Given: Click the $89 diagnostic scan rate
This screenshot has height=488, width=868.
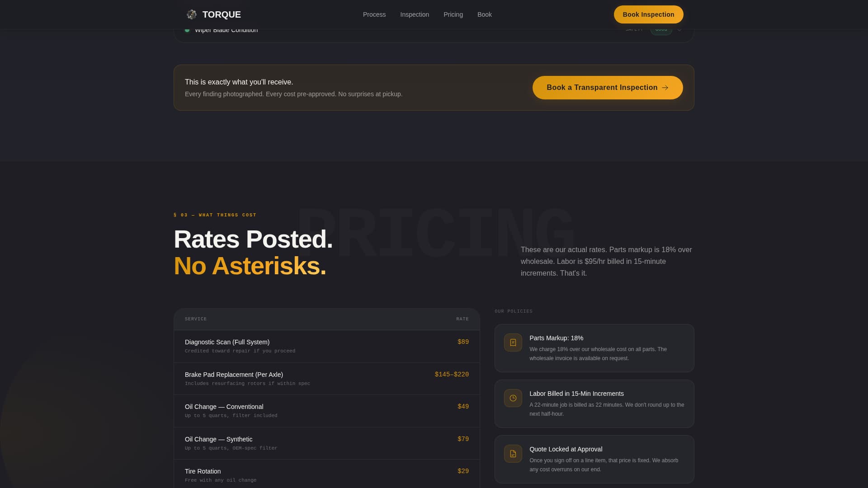Looking at the screenshot, I should [x=463, y=342].
